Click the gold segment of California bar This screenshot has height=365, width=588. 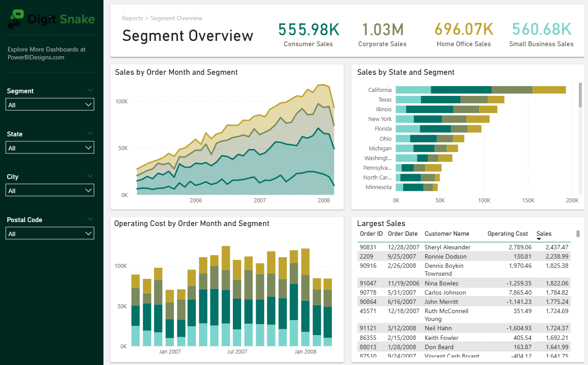pos(549,90)
